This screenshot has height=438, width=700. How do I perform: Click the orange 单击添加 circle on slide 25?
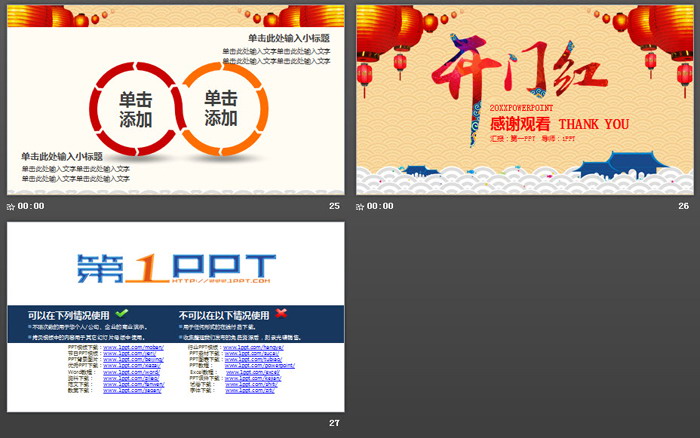(x=222, y=108)
